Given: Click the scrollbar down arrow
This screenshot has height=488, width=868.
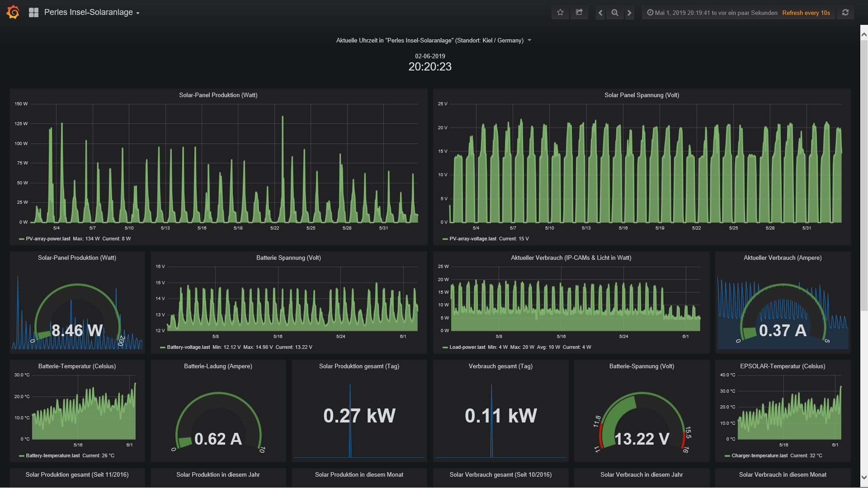Looking at the screenshot, I should [x=864, y=477].
